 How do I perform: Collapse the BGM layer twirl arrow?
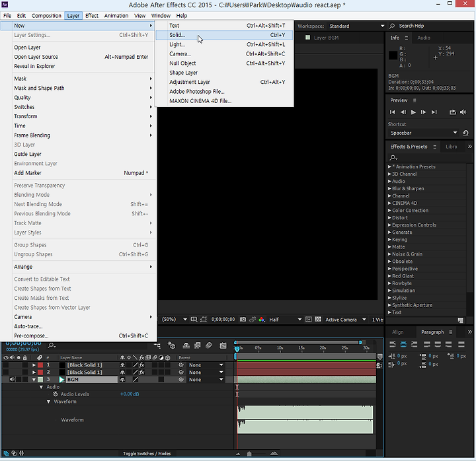(34, 379)
